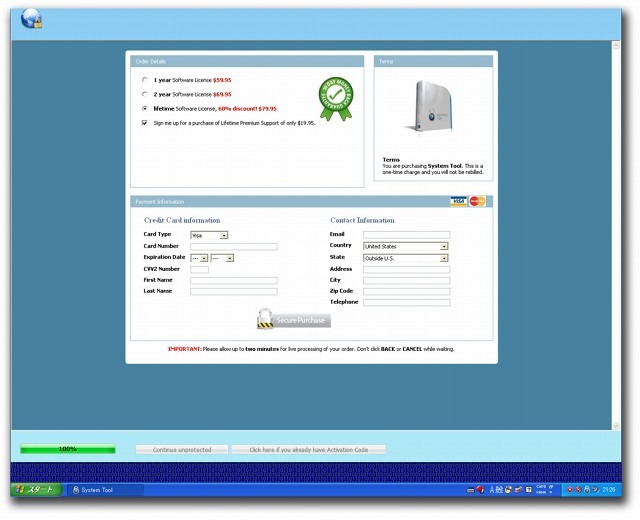640x520 pixels.
Task: Click the IME input mode 'A' icon
Action: point(491,489)
